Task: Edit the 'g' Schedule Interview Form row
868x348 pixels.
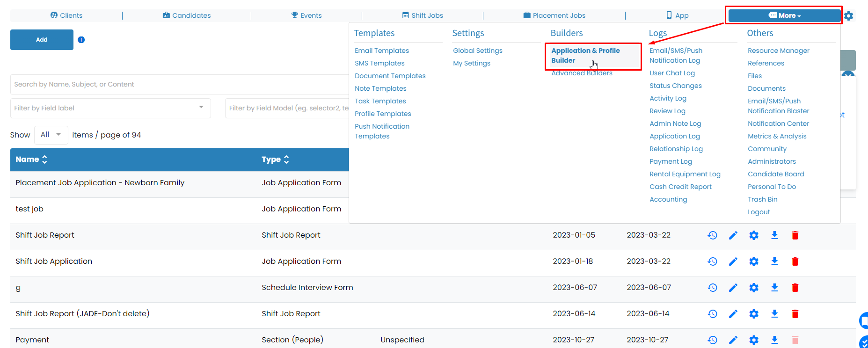Action: (733, 288)
